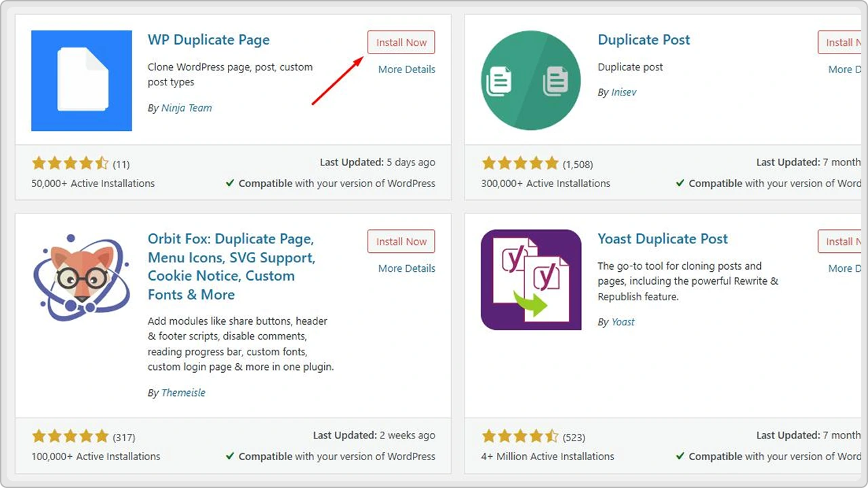
Task: Click the WP Duplicate Page star rating
Action: point(70,163)
